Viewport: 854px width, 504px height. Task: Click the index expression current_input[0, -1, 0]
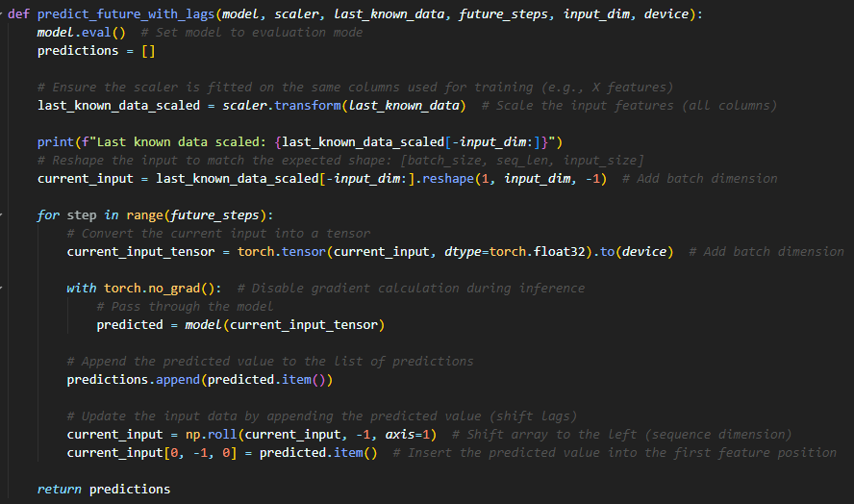pyautogui.click(x=152, y=453)
